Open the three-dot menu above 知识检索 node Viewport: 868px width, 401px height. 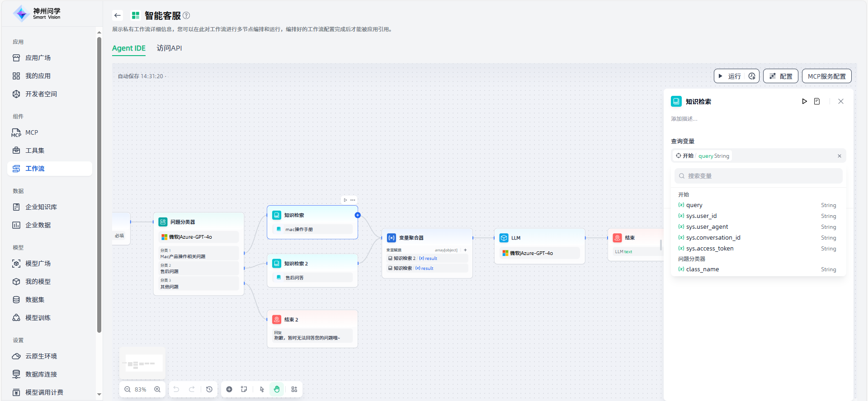353,200
